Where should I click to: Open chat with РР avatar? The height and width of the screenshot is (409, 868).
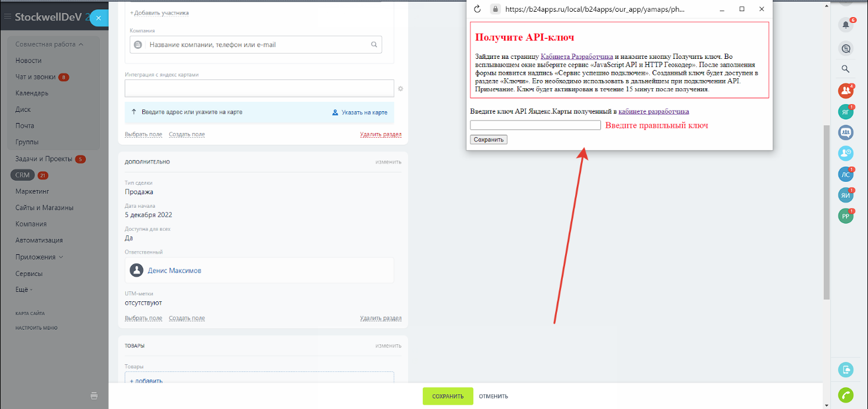846,216
